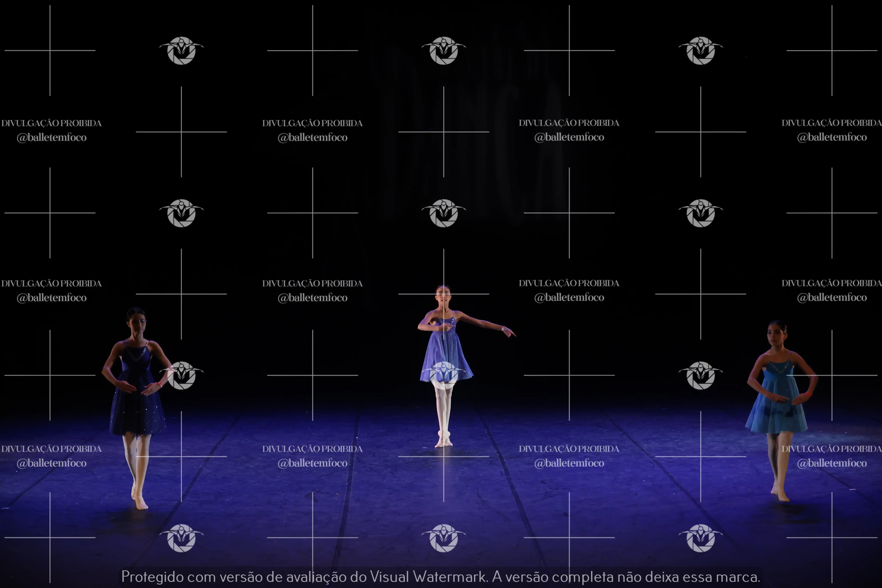882x588 pixels.
Task: Click the left dancer's red wristband
Action: tap(160, 384)
